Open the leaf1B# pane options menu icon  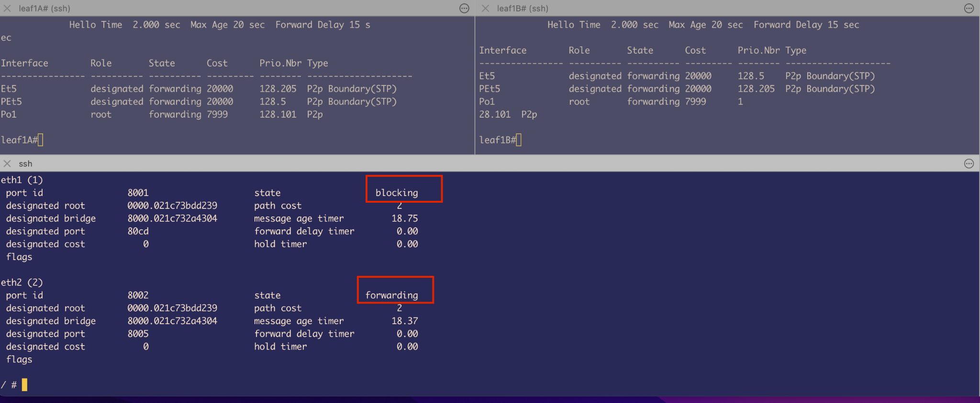click(x=969, y=8)
